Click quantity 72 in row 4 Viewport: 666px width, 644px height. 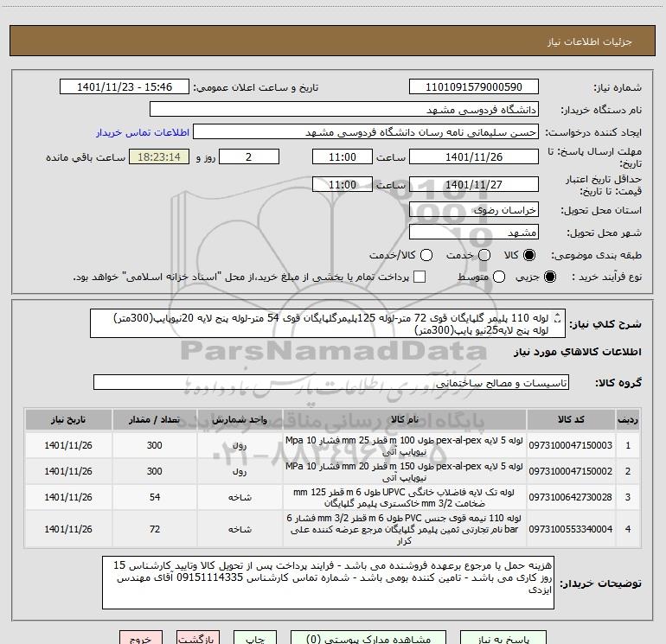tap(155, 529)
